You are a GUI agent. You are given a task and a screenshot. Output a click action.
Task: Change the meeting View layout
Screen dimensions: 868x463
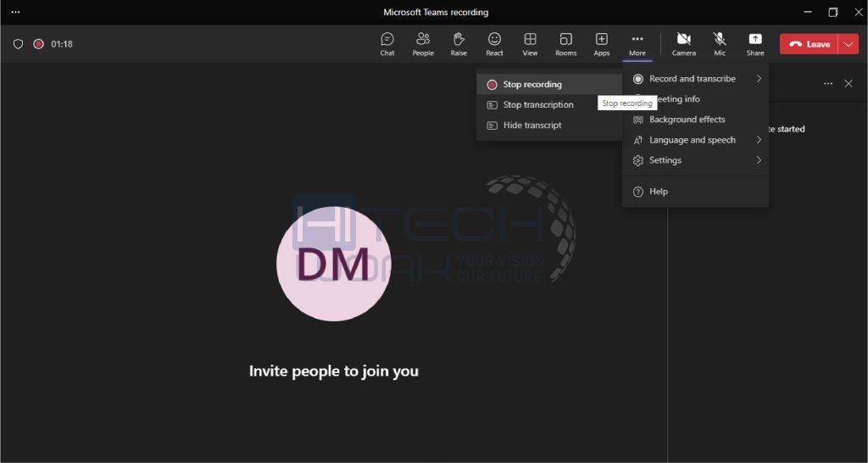click(530, 44)
